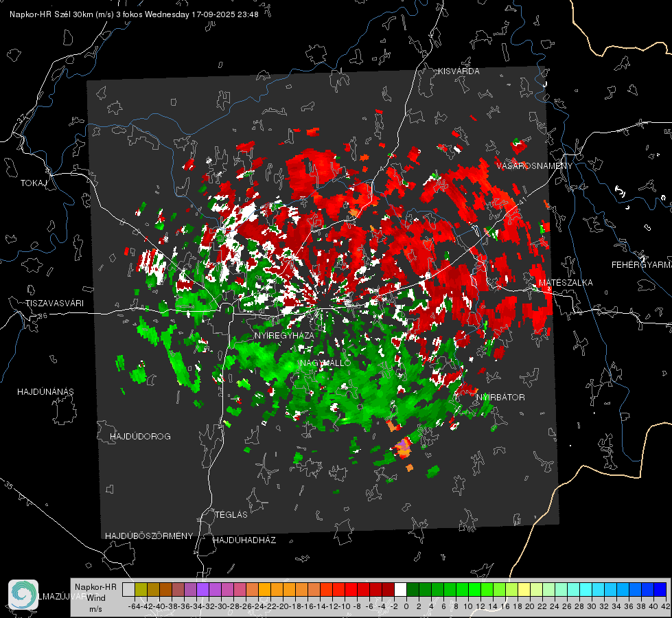
Task: Click the NAGYKÁLLÓ city label
Action: pyautogui.click(x=325, y=363)
